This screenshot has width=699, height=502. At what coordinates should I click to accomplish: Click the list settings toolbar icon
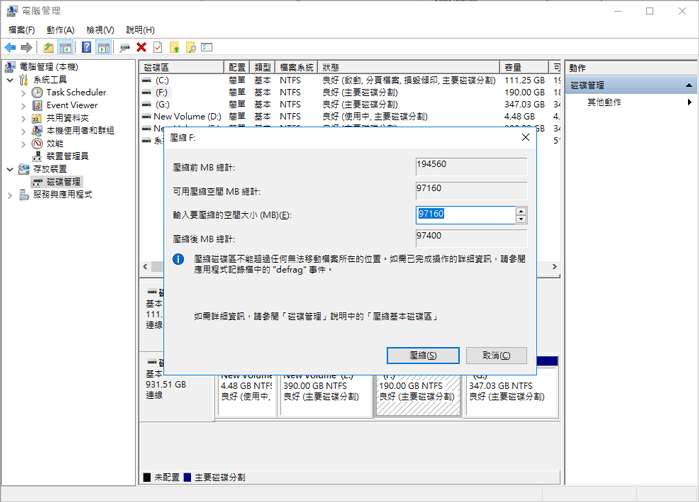tap(207, 47)
